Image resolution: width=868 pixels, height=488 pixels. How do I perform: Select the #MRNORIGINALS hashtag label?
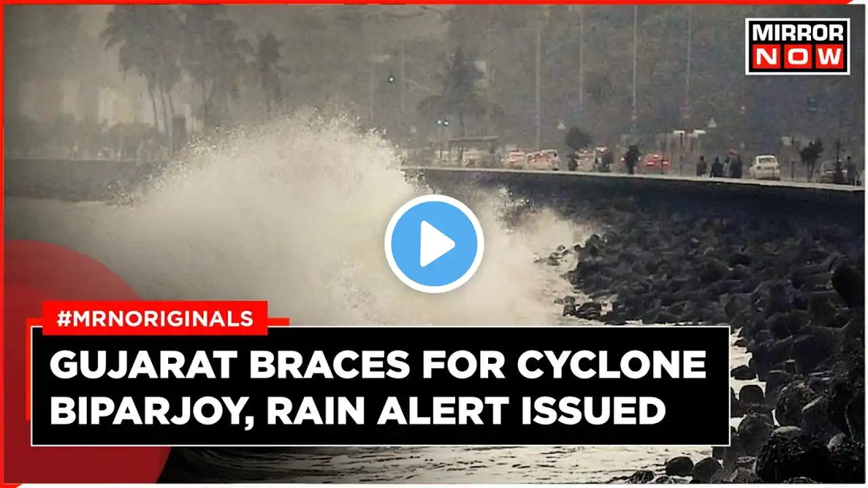pos(155,318)
